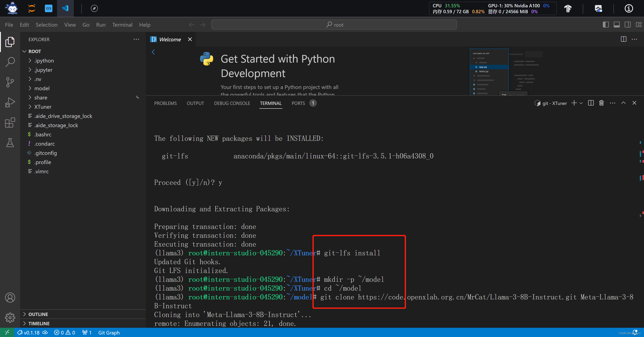Screen dimensions: 644x337
Task: Click the compass navigation icon
Action: 94,8
